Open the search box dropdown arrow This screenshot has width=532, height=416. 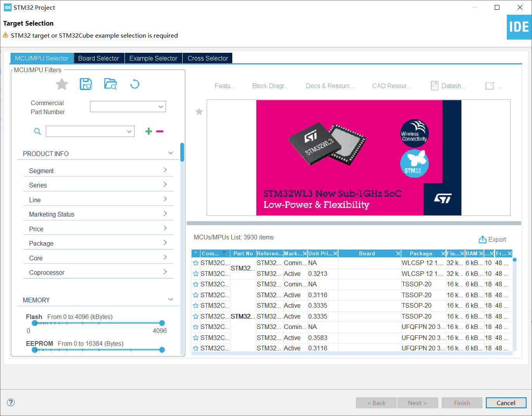[130, 132]
